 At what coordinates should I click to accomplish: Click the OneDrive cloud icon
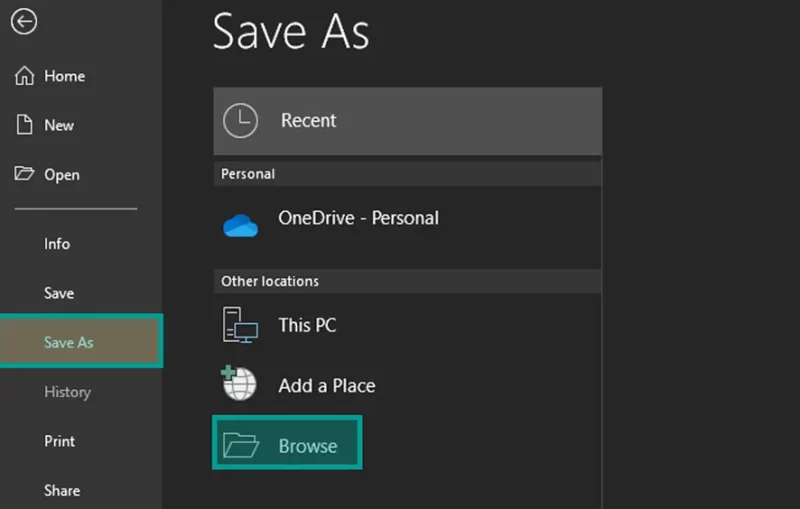(x=240, y=225)
